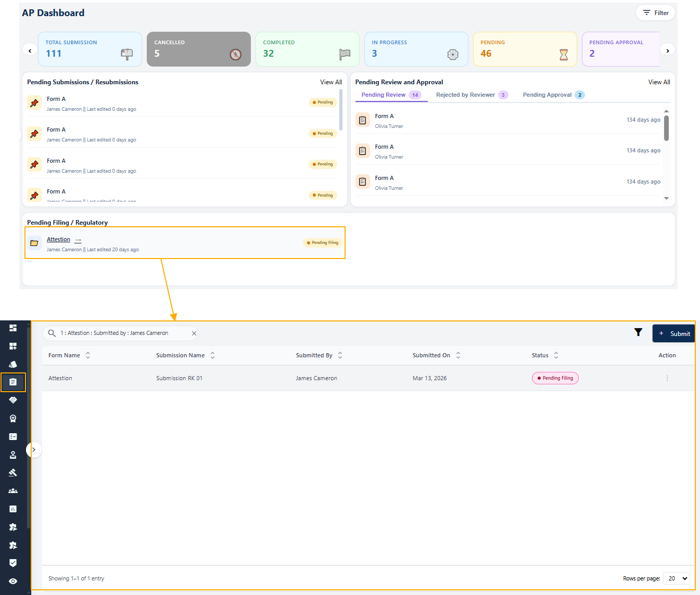The image size is (700, 595).
Task: Click the Pending Review scroll-down arrow
Action: 666,198
